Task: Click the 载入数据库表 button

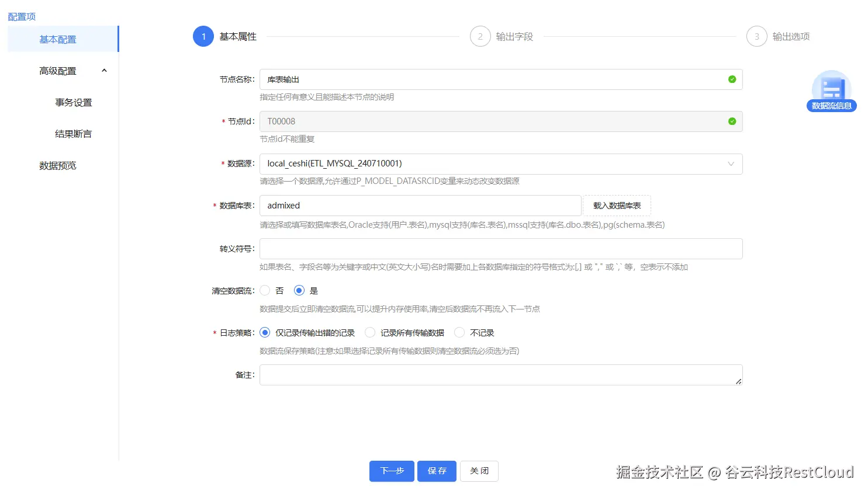Action: click(617, 206)
